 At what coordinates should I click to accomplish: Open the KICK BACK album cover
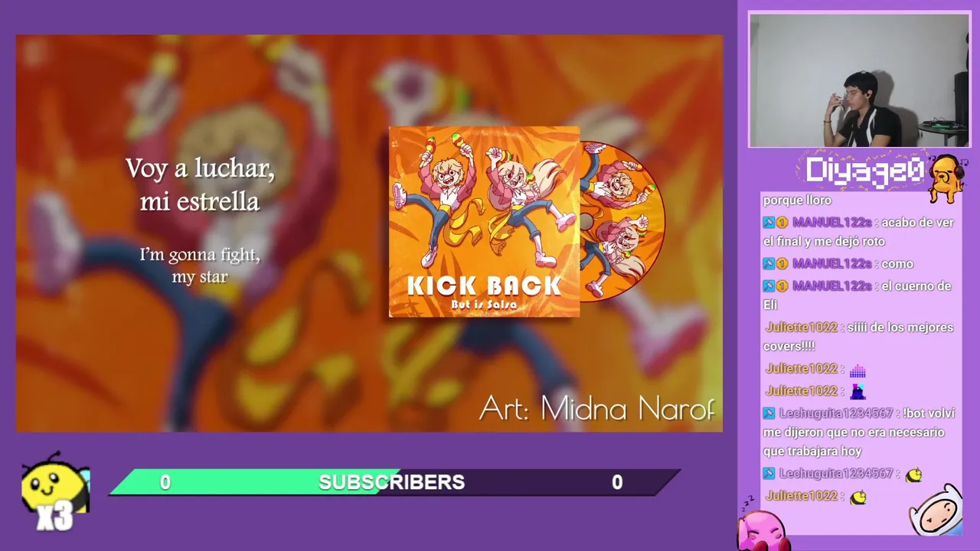tap(484, 222)
